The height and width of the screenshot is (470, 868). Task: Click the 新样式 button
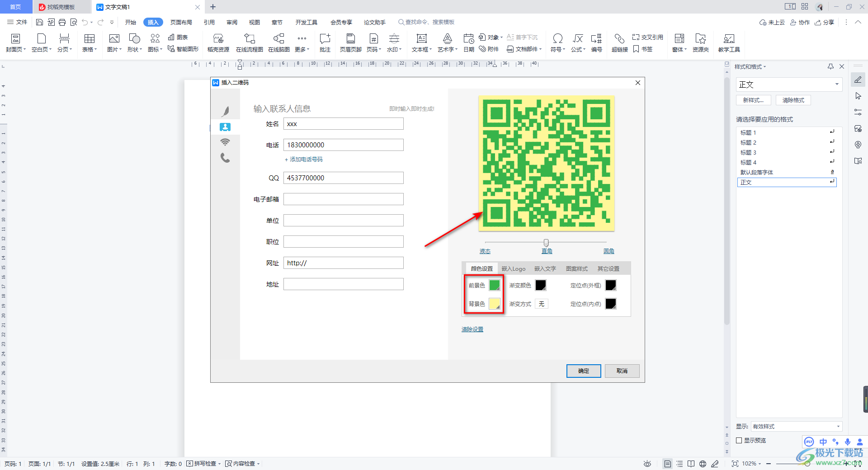[x=753, y=100]
